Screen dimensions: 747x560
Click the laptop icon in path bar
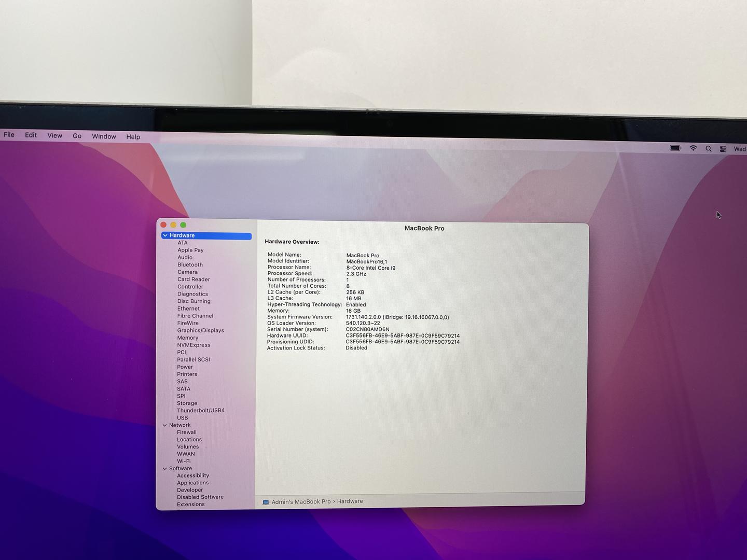(266, 502)
